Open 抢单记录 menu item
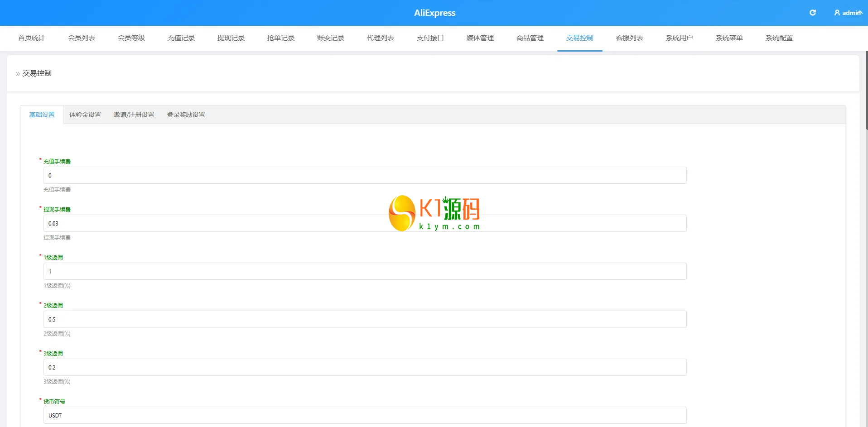 (281, 38)
